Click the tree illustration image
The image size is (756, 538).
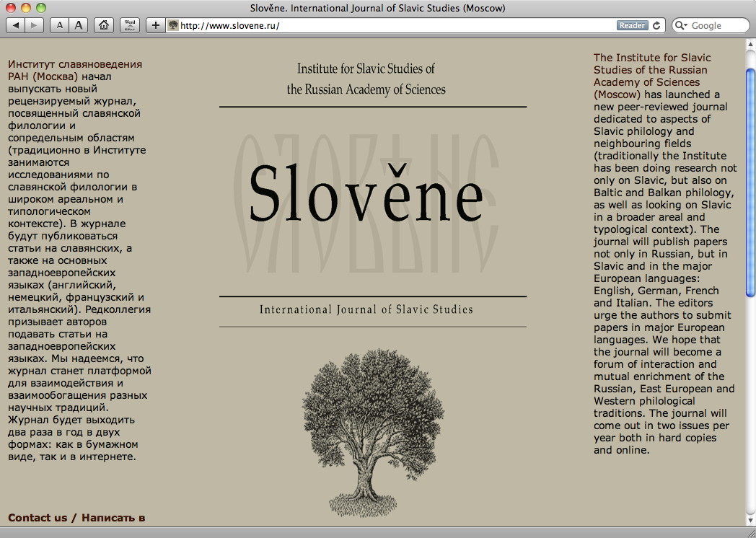pos(373,433)
